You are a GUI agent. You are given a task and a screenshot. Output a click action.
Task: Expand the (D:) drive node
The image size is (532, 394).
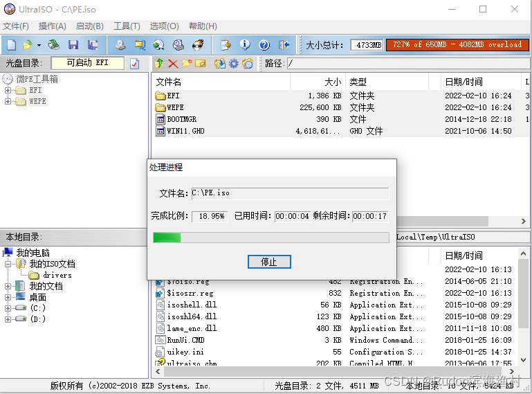coord(8,319)
